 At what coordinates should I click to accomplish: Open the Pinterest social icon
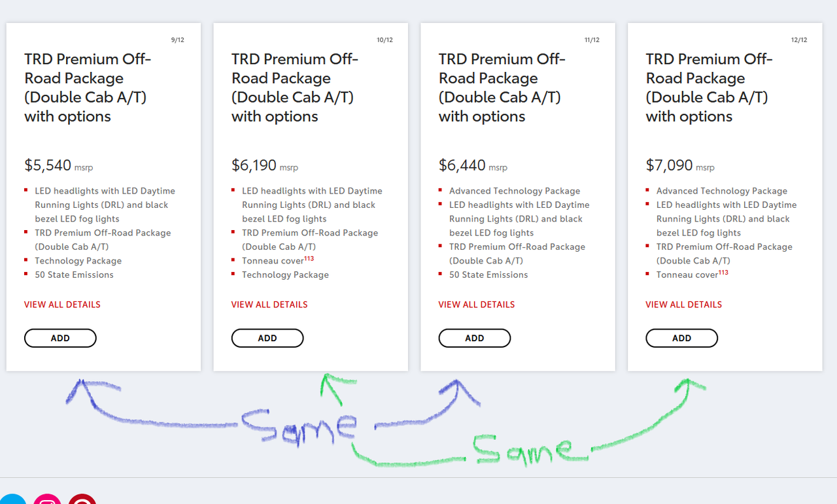coord(82,500)
